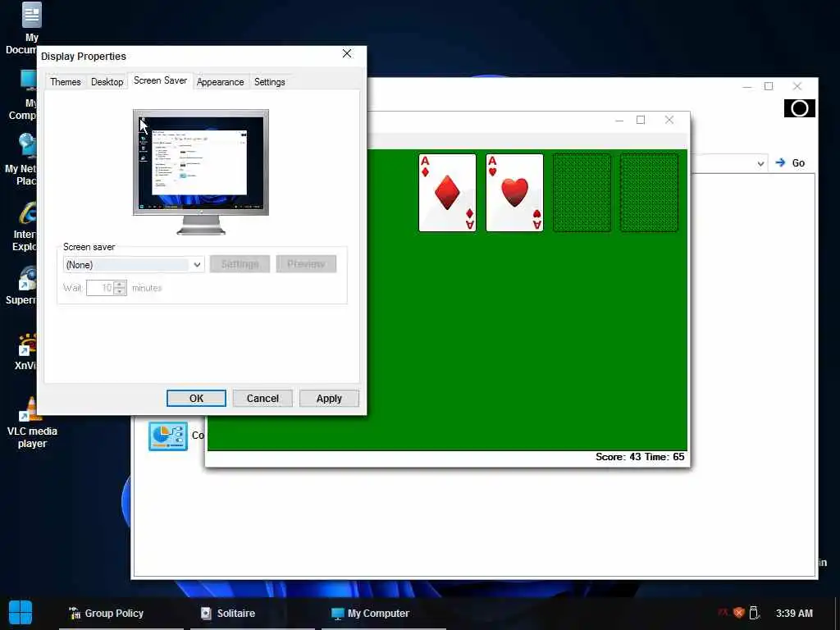The image size is (840, 630).
Task: Open the XnView desktop shortcut
Action: [27, 352]
